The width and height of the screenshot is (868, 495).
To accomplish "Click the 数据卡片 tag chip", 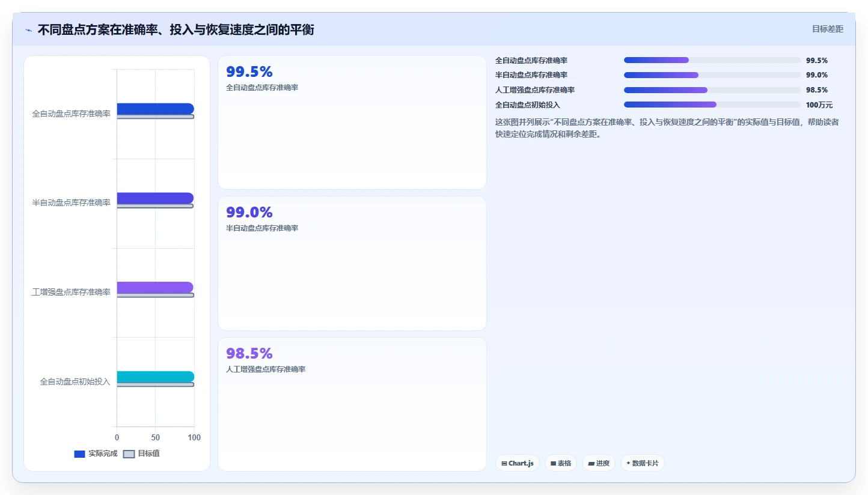I will 643,463.
